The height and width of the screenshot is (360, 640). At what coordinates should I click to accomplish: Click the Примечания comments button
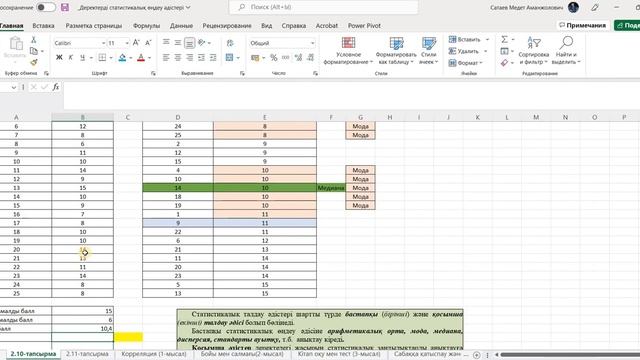pyautogui.click(x=582, y=25)
